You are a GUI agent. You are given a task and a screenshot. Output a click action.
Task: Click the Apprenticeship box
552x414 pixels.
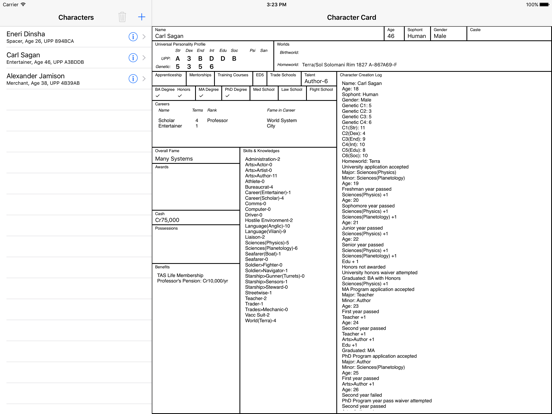pyautogui.click(x=169, y=79)
